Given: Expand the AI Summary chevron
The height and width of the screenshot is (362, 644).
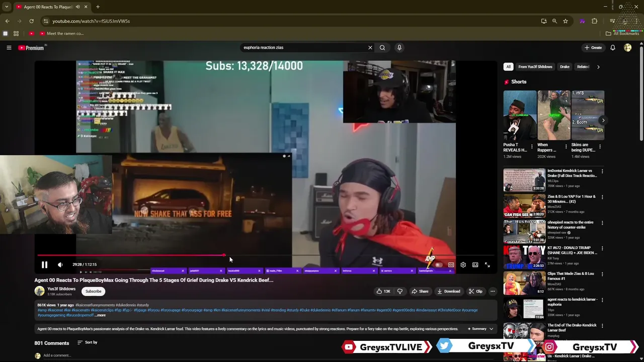Looking at the screenshot, I should [491, 329].
